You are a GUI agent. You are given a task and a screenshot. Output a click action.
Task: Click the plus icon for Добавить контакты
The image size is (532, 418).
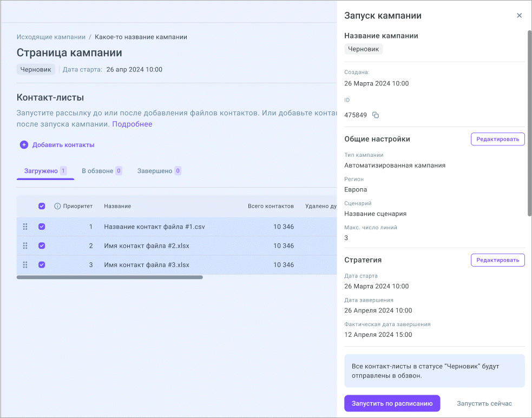[x=24, y=145]
